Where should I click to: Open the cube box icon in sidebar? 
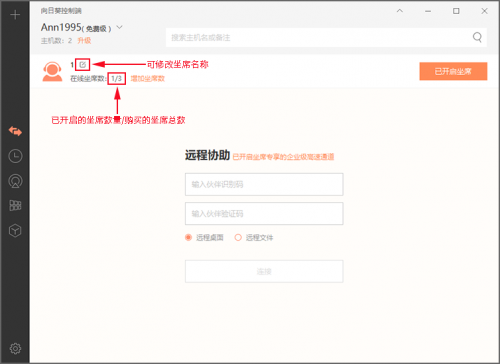[15, 230]
